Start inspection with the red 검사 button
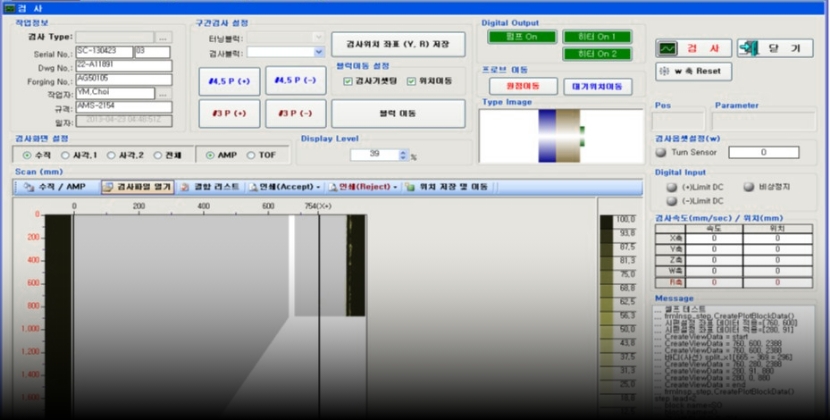Image resolution: width=830 pixels, height=420 pixels. (693, 48)
